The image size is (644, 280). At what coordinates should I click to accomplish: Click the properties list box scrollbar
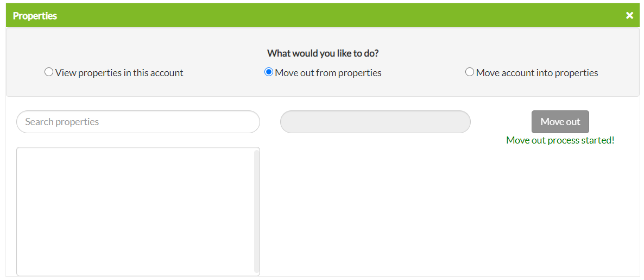[256, 211]
